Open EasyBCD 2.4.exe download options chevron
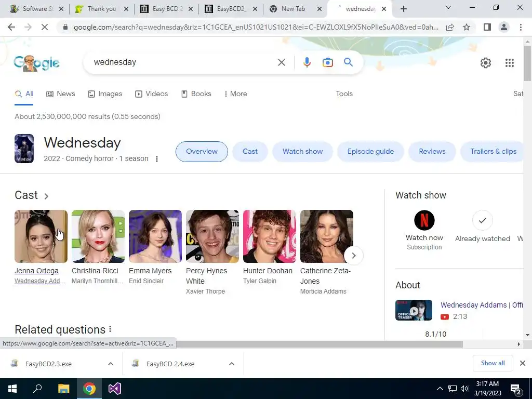 coord(232,364)
